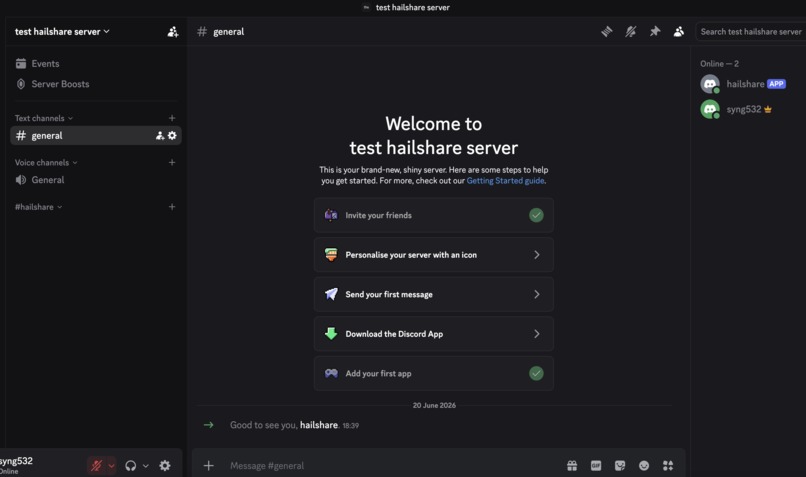Open edit channel gear on general row
This screenshot has width=806, height=477.
(x=172, y=136)
